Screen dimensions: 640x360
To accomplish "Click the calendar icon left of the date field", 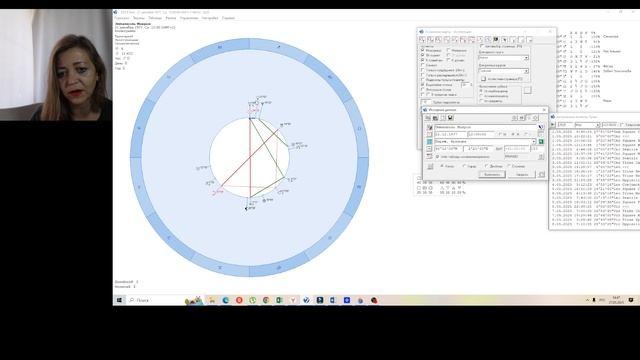I will (x=429, y=134).
